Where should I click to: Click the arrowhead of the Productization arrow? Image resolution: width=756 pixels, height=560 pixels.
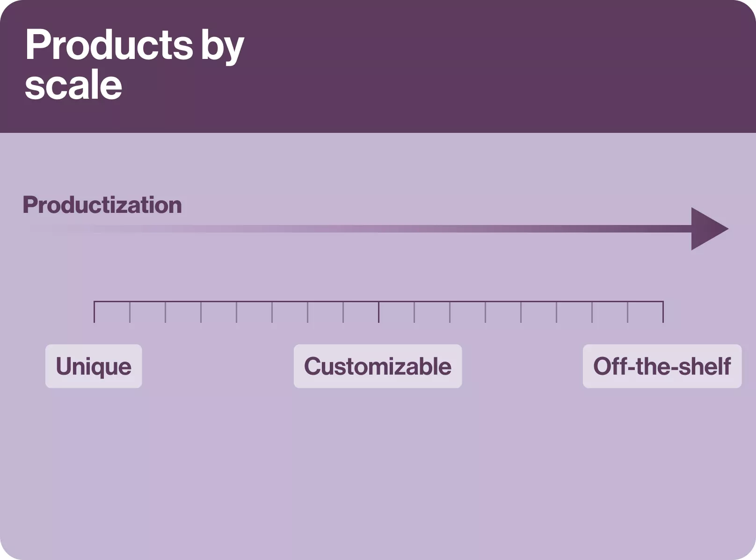(707, 229)
